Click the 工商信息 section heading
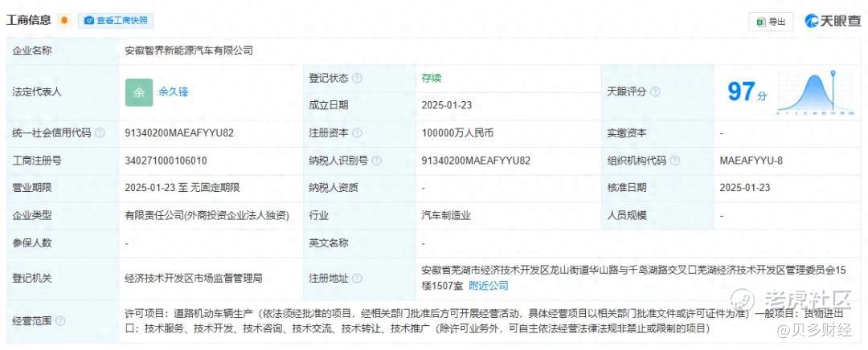Viewport: 868px width, 350px height. [29, 20]
